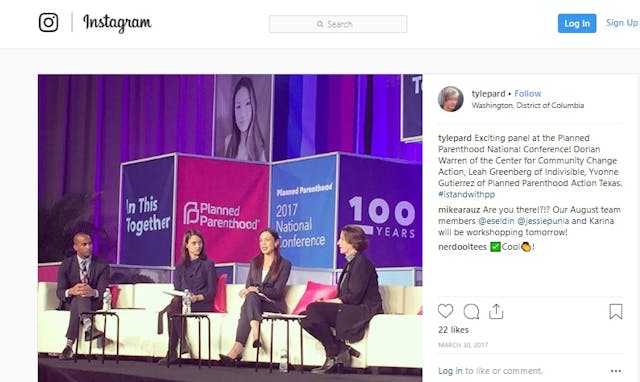Open the @eseidin mention link

point(496,221)
